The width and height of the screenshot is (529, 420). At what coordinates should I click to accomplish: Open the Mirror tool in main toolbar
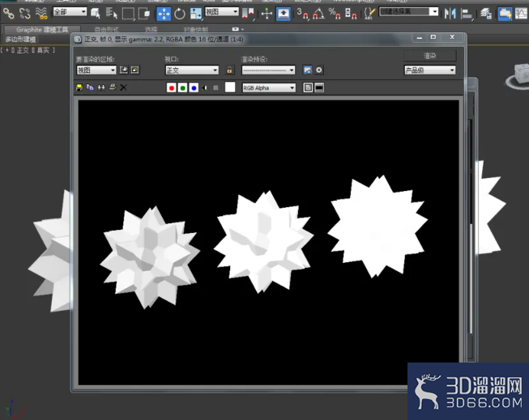click(450, 14)
